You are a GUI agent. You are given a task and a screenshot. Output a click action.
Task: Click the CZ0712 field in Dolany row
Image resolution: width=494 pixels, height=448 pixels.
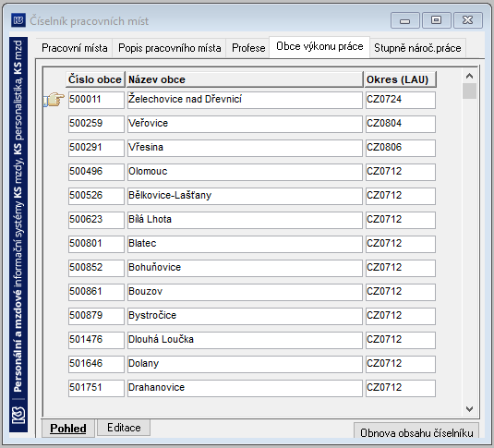[x=401, y=364]
